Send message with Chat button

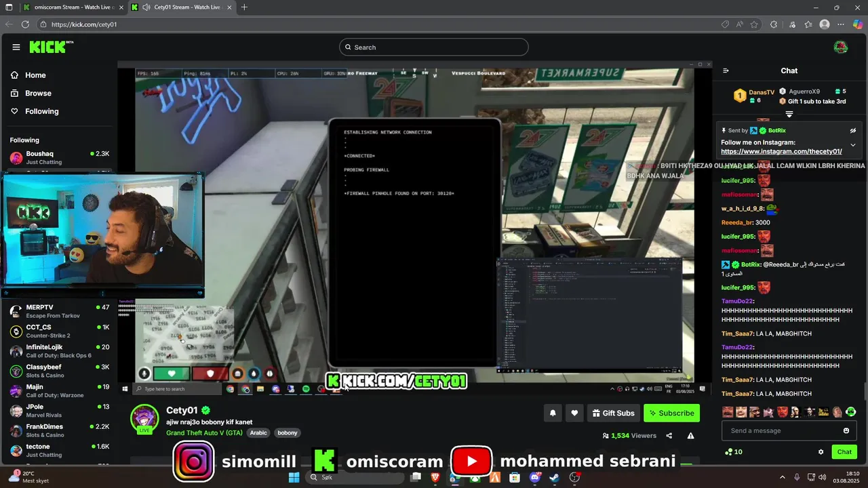tap(844, 452)
